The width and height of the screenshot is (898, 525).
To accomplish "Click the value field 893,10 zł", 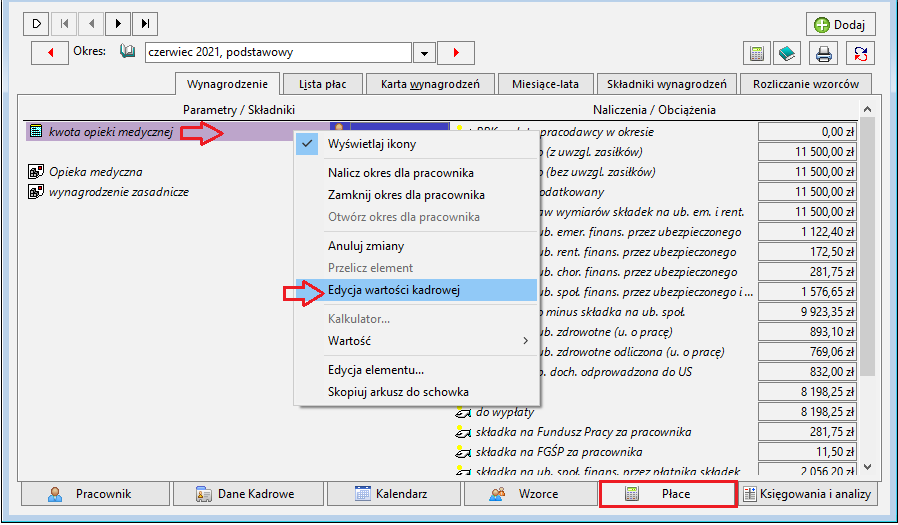I will click(808, 332).
